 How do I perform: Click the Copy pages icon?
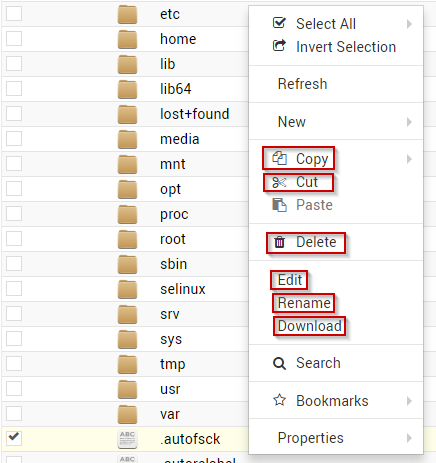pos(279,158)
